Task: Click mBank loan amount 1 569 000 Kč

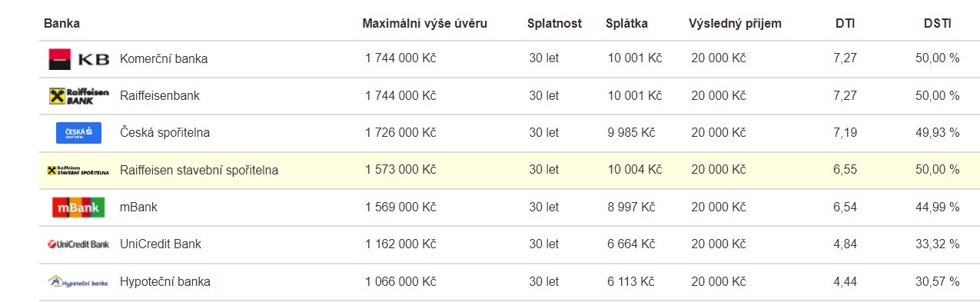Action: click(400, 207)
